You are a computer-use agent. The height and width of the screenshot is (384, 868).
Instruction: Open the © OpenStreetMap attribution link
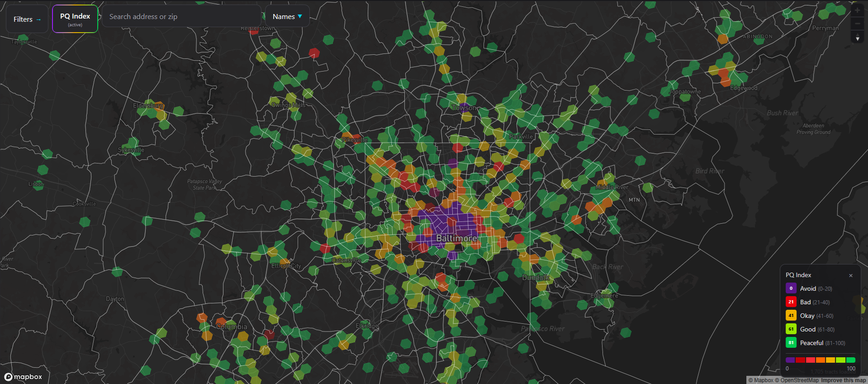click(x=797, y=380)
